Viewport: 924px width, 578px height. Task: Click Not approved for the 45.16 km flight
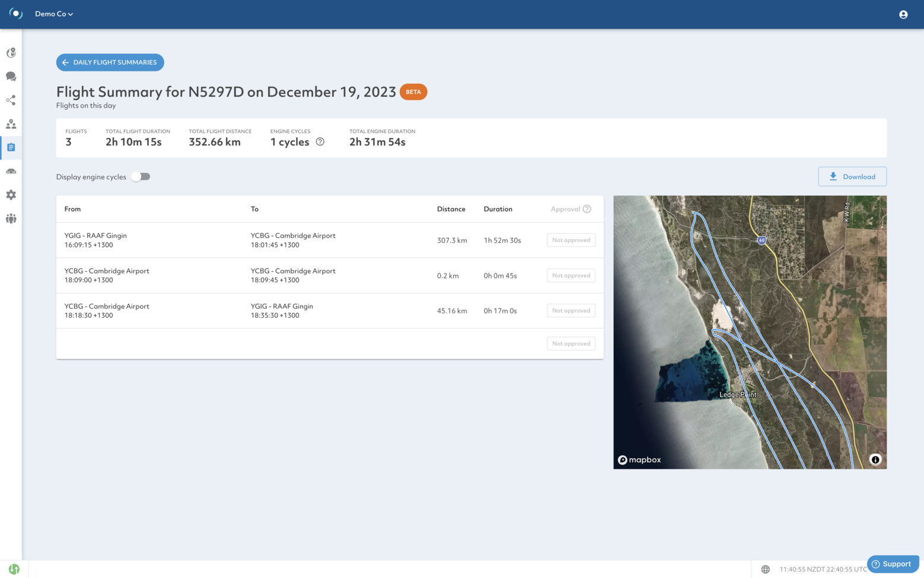coord(571,310)
